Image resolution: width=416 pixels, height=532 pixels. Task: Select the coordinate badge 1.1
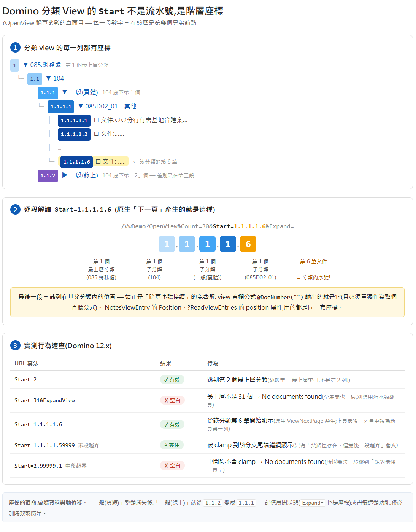(35, 79)
